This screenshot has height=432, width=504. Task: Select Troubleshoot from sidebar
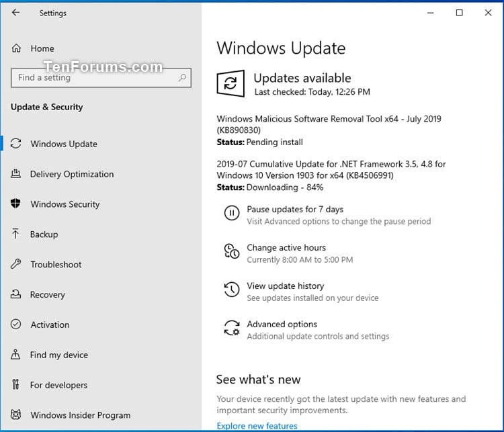tap(56, 265)
